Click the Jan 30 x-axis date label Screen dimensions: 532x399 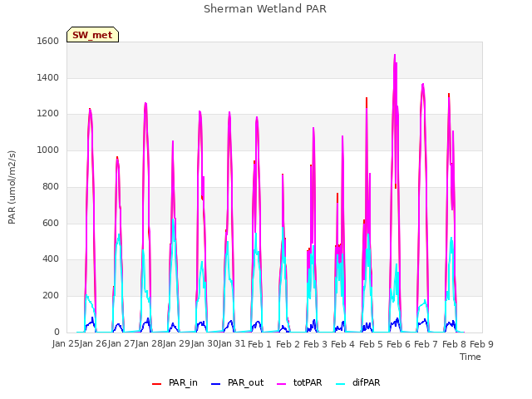tap(204, 344)
